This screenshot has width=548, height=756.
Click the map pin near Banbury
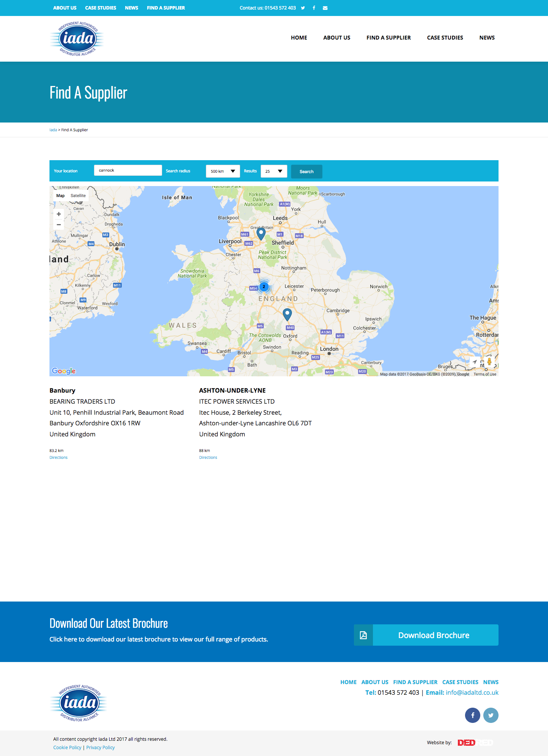(287, 314)
